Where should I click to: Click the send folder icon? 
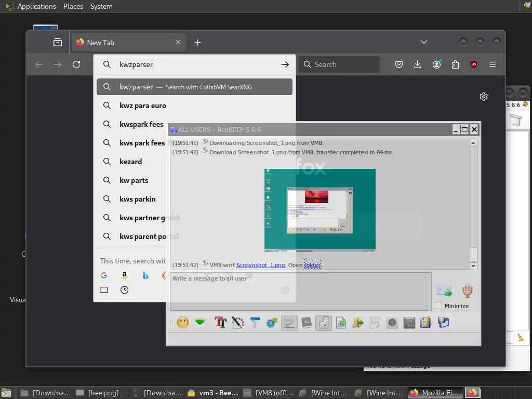(357, 322)
